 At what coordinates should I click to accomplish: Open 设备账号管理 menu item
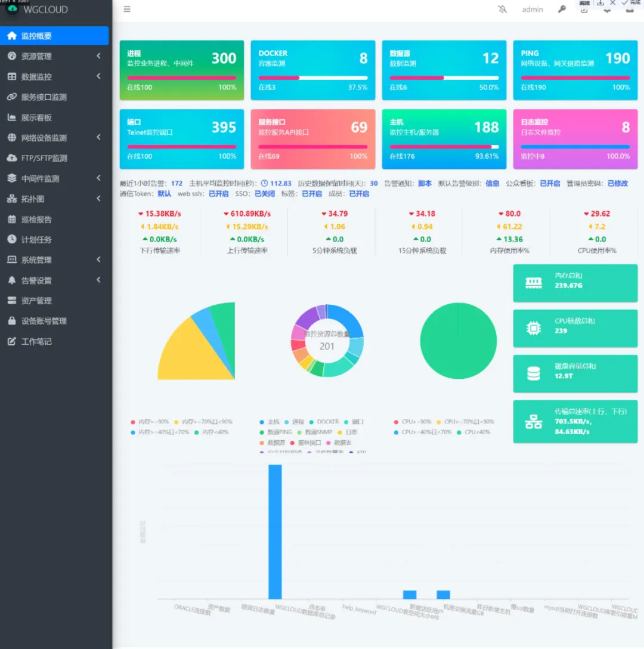point(54,321)
